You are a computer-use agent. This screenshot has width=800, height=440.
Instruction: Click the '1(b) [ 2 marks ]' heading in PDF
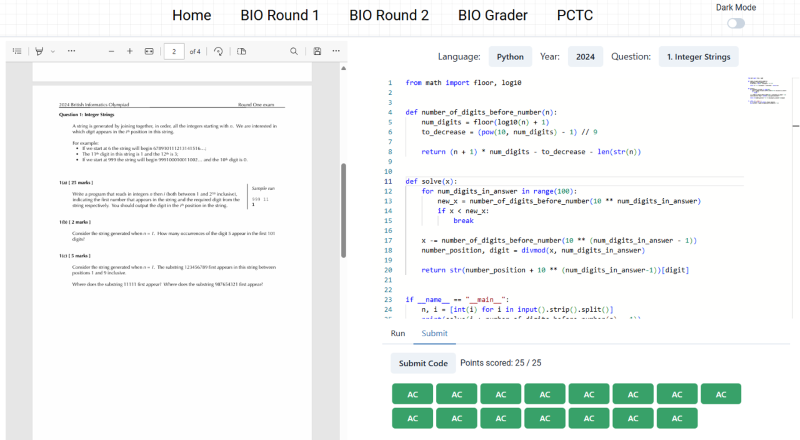click(x=74, y=222)
